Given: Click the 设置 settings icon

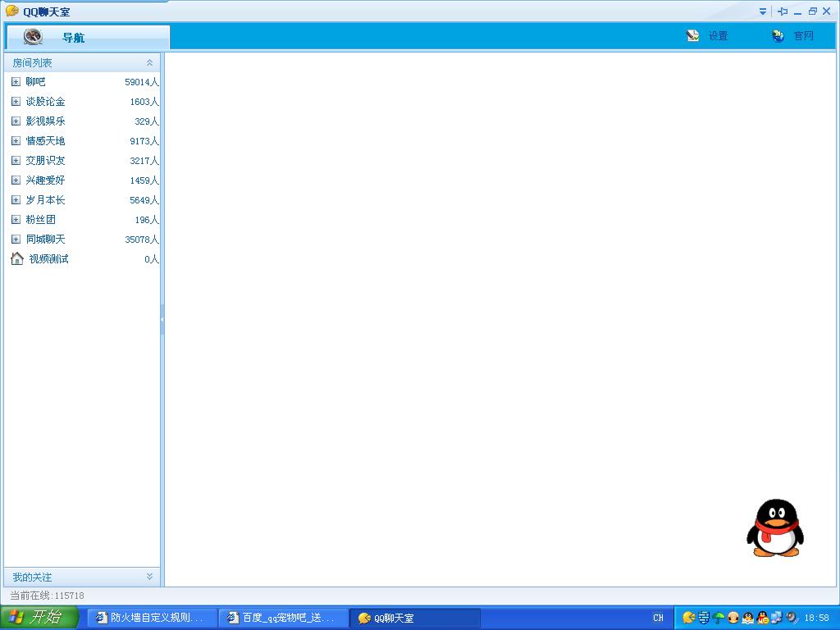Looking at the screenshot, I should coord(692,36).
